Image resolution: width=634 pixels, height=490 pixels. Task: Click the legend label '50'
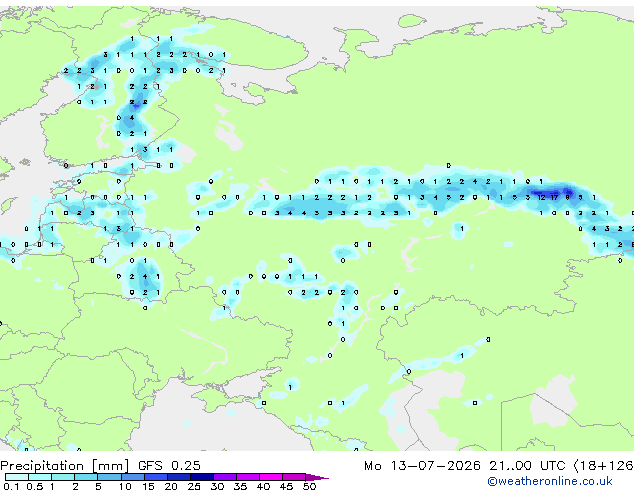pyautogui.click(x=309, y=486)
